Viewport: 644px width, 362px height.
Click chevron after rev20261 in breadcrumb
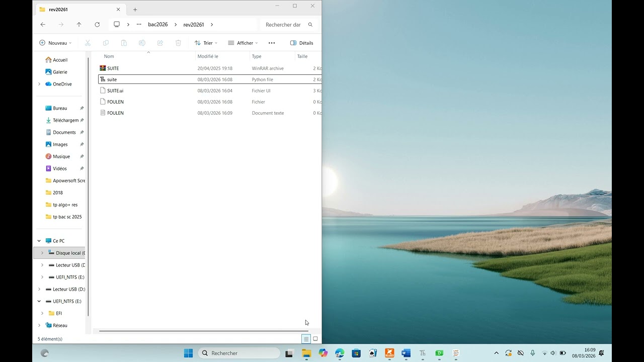(212, 25)
